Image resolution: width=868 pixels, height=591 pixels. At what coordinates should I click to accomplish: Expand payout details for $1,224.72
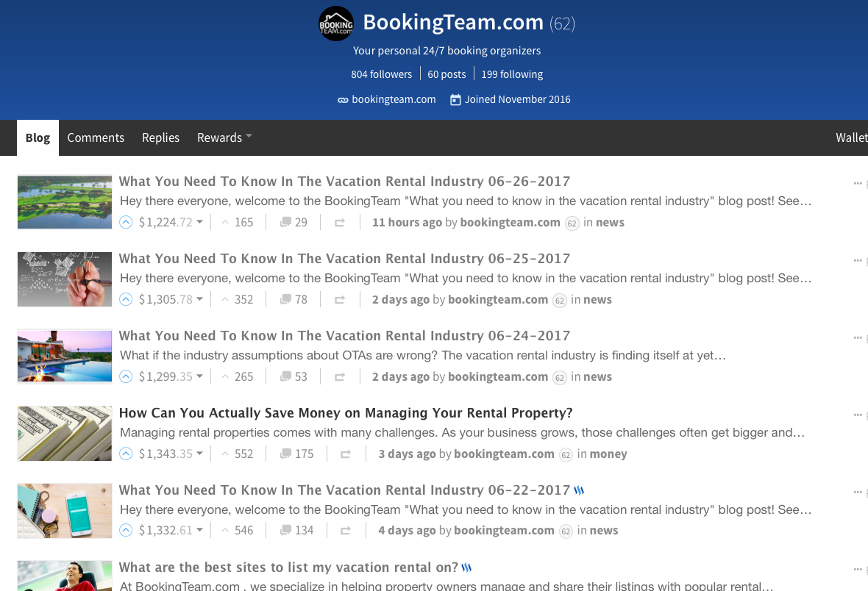200,223
